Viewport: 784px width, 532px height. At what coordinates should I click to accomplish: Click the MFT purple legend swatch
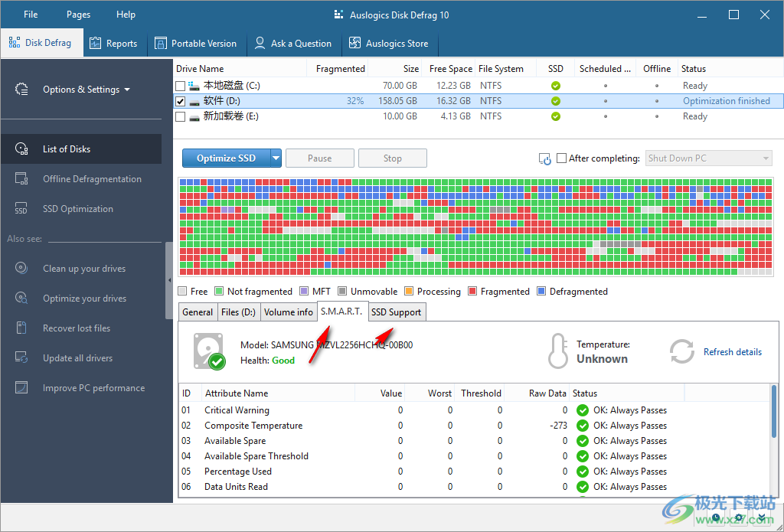click(304, 291)
